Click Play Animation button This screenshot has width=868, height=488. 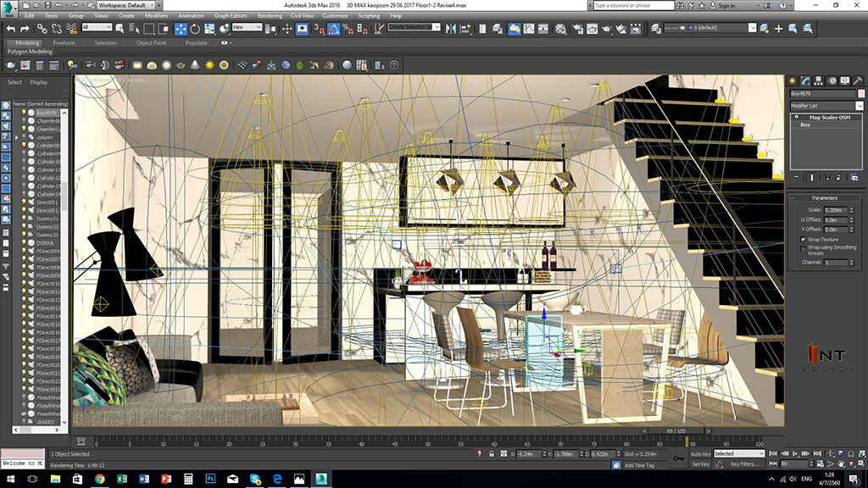coord(795,454)
